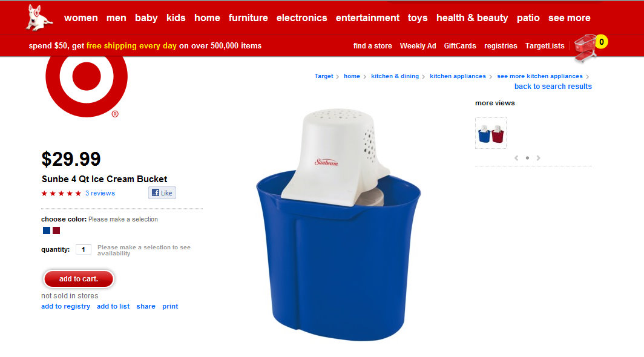This screenshot has width=644, height=357.
Task: Choose the red color swatch
Action: tap(56, 231)
